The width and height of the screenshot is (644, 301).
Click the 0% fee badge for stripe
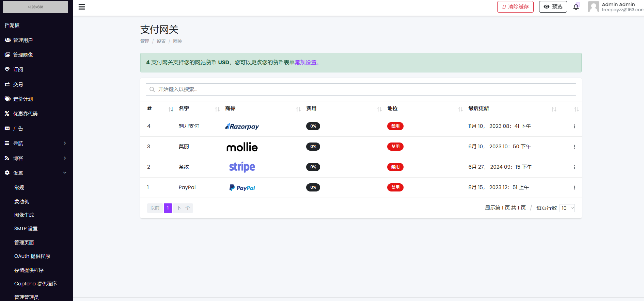313,167
